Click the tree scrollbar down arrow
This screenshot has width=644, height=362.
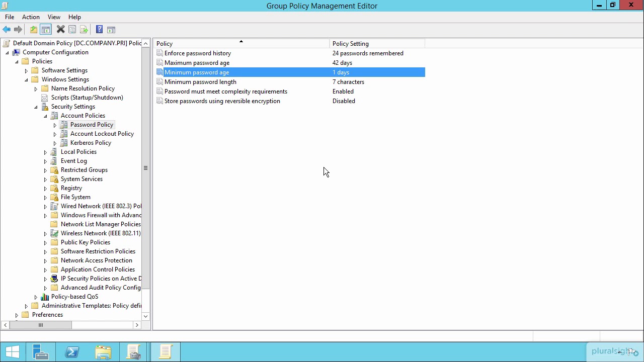(x=145, y=316)
